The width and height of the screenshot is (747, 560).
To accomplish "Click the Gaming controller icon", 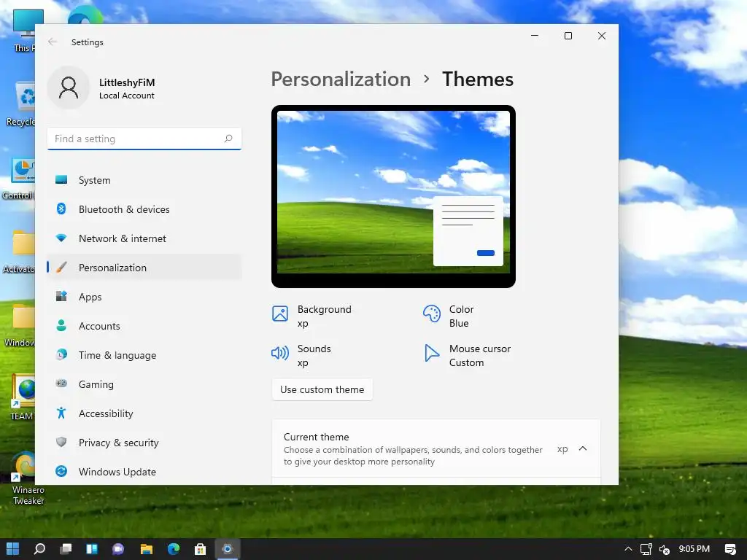I will click(x=61, y=384).
